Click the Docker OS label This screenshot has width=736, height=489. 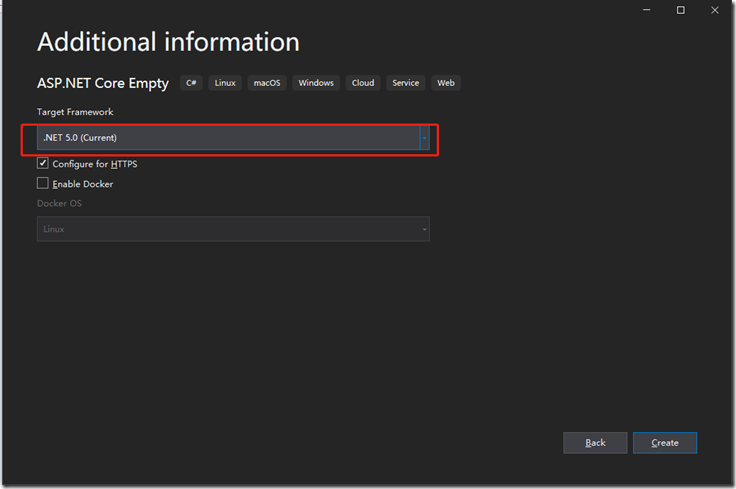tap(59, 204)
